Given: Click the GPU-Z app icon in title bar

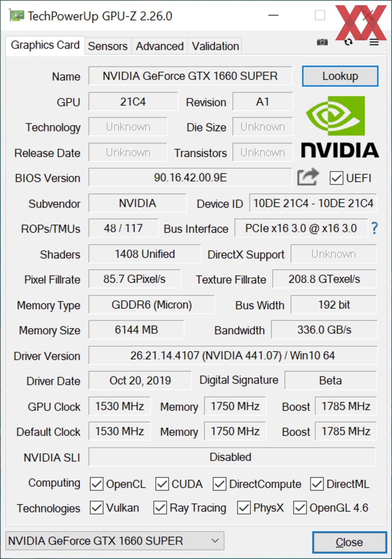Looking at the screenshot, I should pyautogui.click(x=16, y=15).
